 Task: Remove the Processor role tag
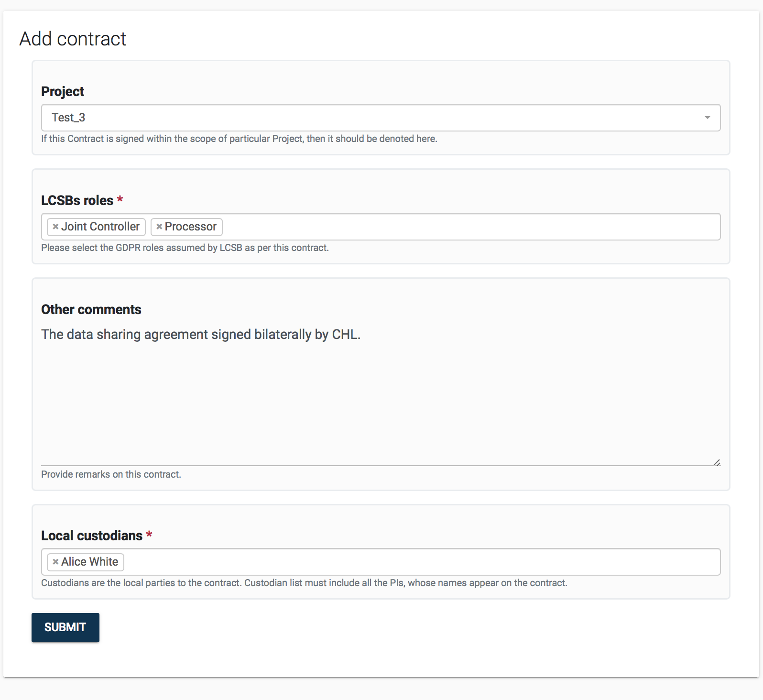159,227
